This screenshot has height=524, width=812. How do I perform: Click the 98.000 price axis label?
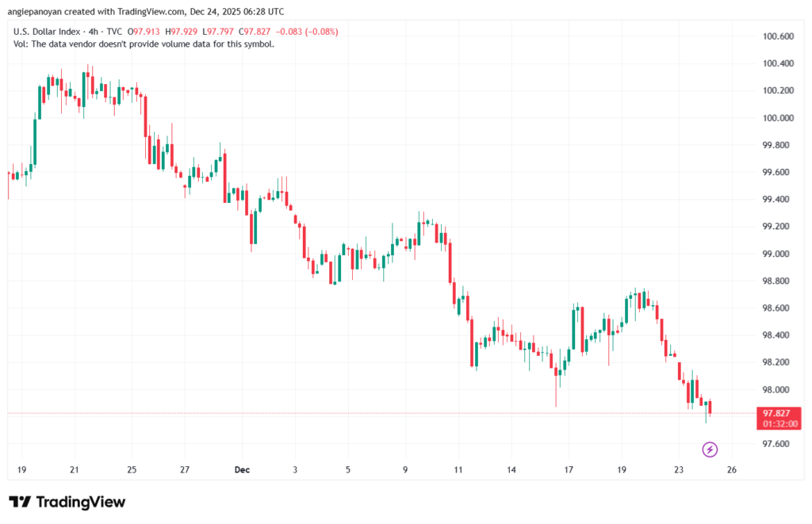[x=778, y=390]
